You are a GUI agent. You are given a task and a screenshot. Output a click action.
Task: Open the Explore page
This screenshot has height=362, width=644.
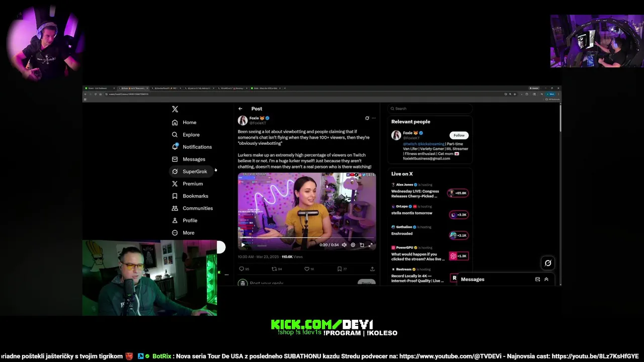click(x=186, y=135)
